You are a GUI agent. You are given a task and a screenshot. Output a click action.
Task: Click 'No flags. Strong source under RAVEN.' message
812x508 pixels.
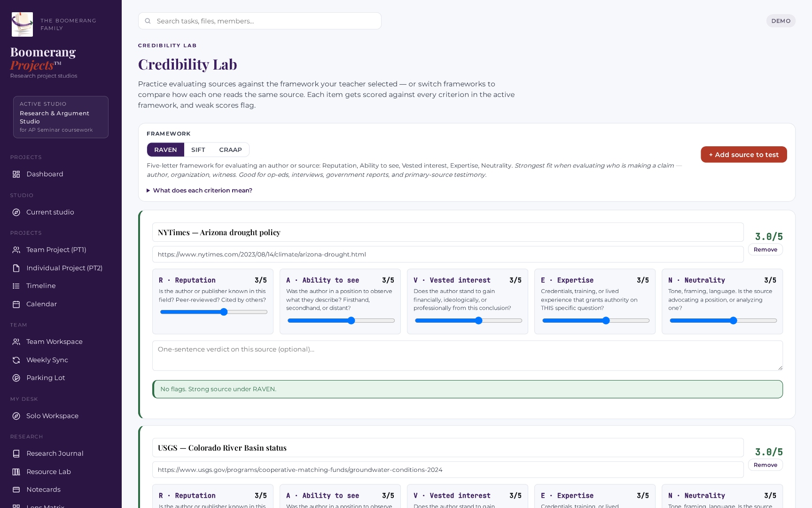point(468,389)
